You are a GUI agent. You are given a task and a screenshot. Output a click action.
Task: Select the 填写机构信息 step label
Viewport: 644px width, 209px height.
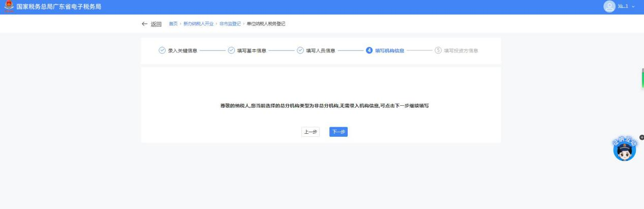pyautogui.click(x=389, y=50)
